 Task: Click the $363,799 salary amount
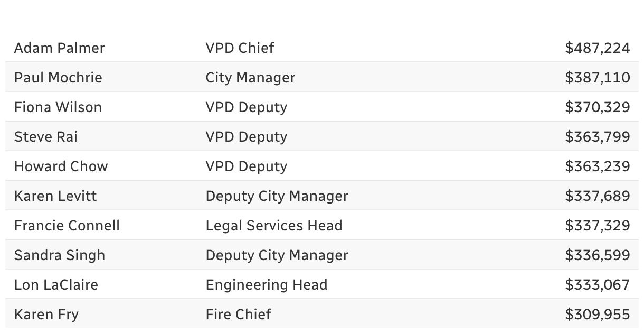tap(598, 137)
